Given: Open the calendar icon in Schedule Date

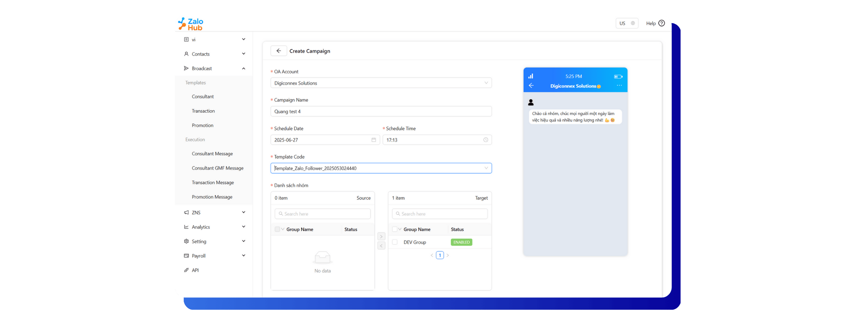Looking at the screenshot, I should tap(373, 140).
